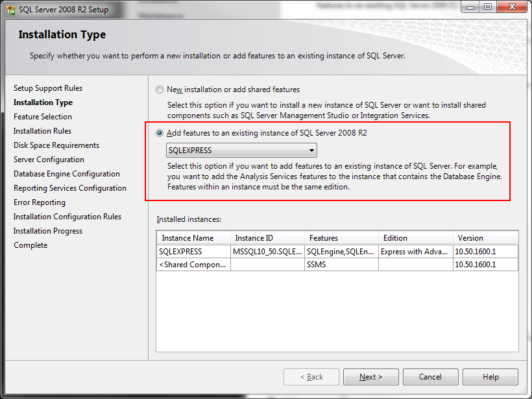Viewport: 532px width, 399px height.
Task: Click the Version column header
Action: [485, 238]
